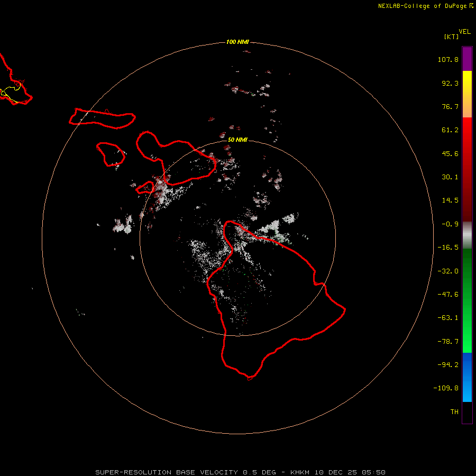Click the -47.6 velocity scale value
This screenshot has height=476, width=476.
pyautogui.click(x=448, y=295)
